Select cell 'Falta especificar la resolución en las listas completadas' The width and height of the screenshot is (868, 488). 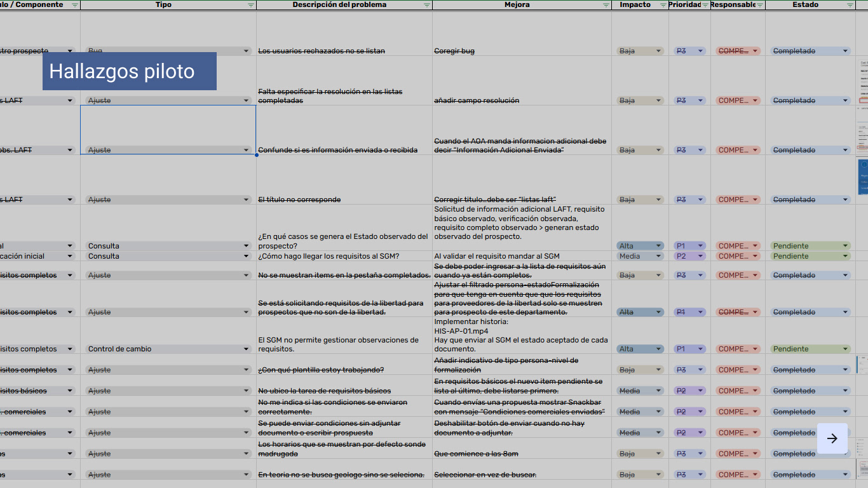pyautogui.click(x=344, y=81)
